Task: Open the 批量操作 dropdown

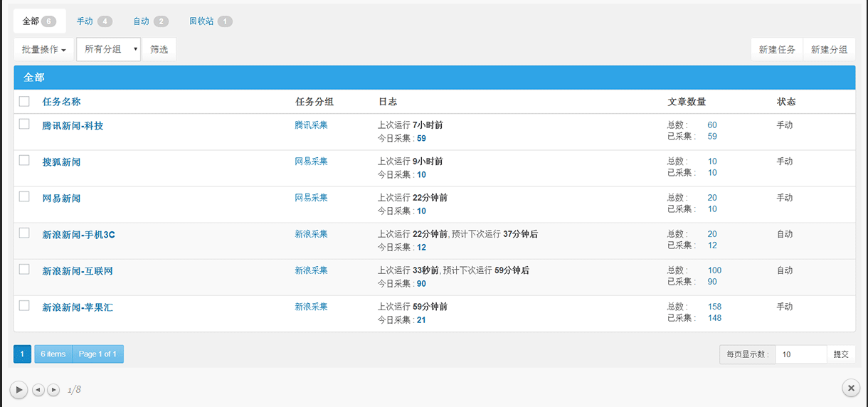Action: pos(43,49)
